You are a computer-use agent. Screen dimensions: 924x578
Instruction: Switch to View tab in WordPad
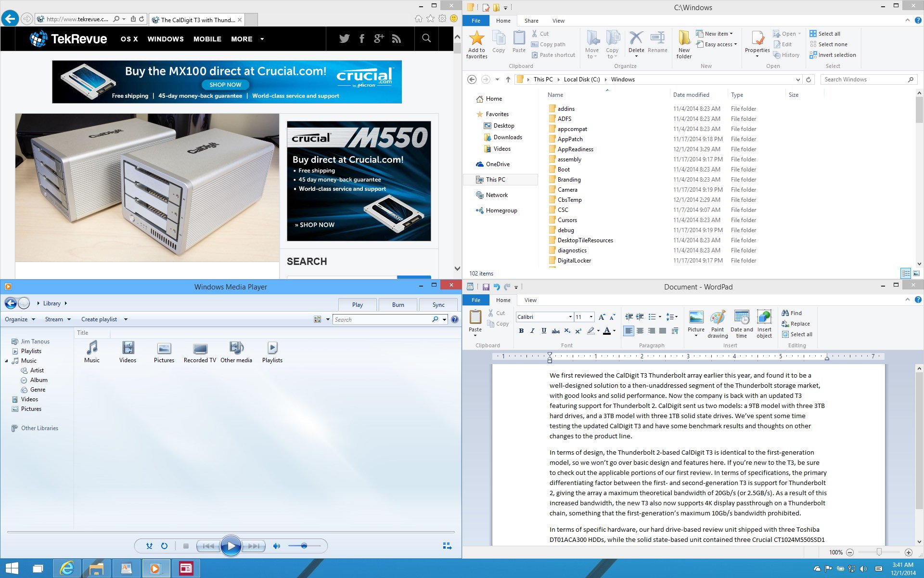(530, 300)
